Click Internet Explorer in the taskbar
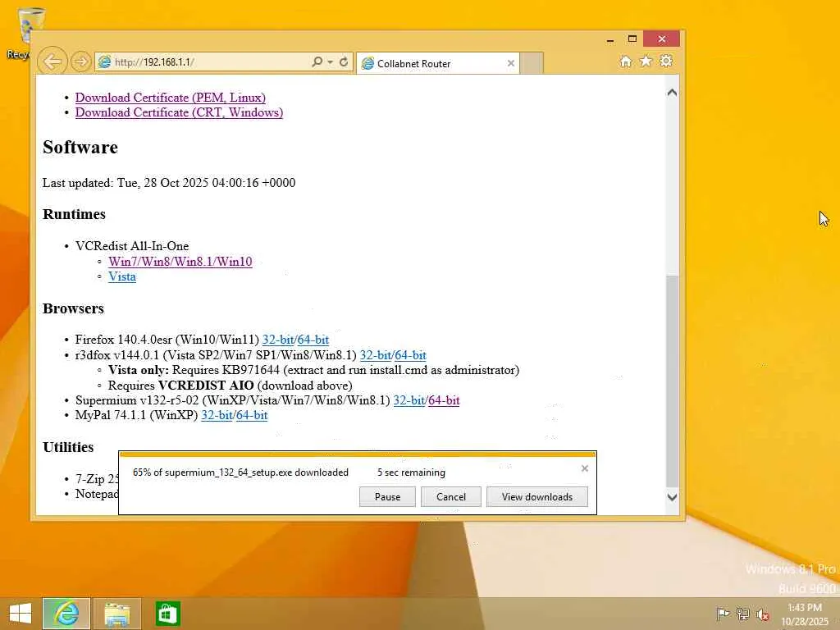The image size is (840, 630). (x=66, y=614)
